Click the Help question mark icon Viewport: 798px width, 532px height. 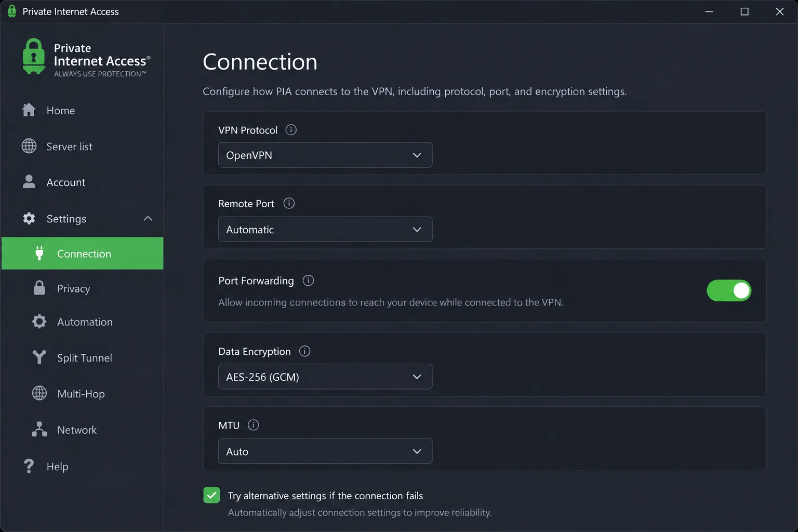pyautogui.click(x=29, y=466)
